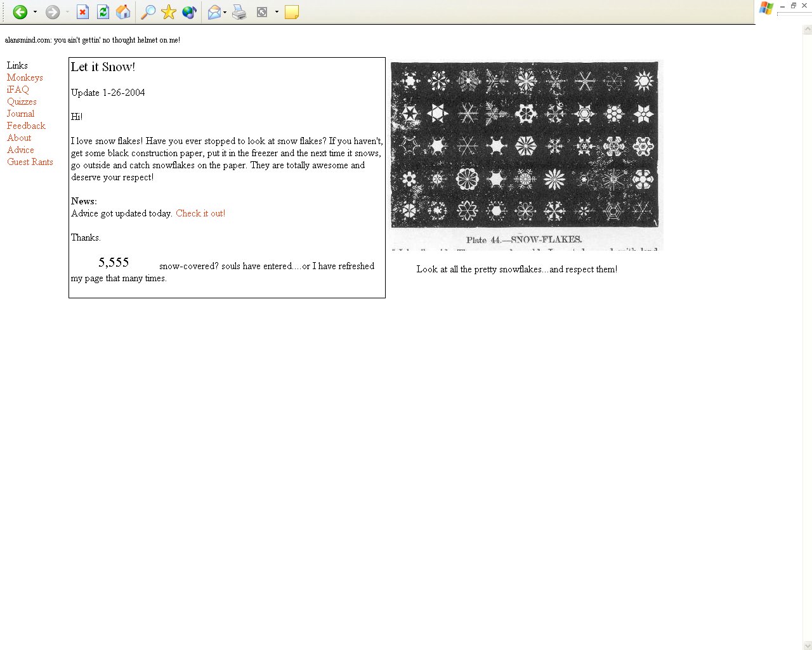This screenshot has height=650, width=812.
Task: Click the yellow sticky note icon
Action: pos(292,12)
